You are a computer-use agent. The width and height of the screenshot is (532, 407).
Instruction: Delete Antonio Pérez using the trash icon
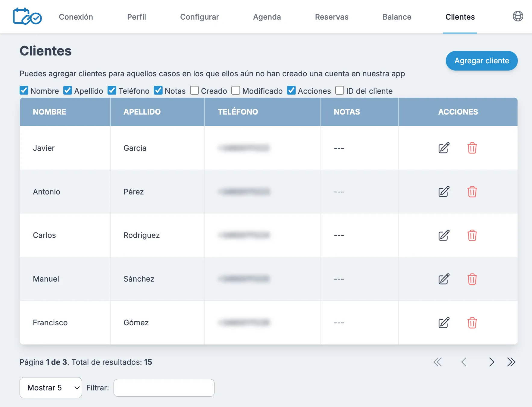pyautogui.click(x=472, y=192)
